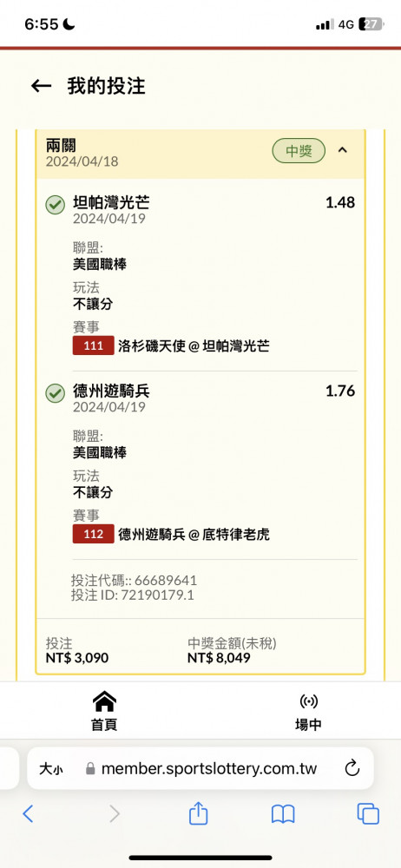Collapse the 兩關 bet card with the chevron
401x868 pixels.
(342, 150)
